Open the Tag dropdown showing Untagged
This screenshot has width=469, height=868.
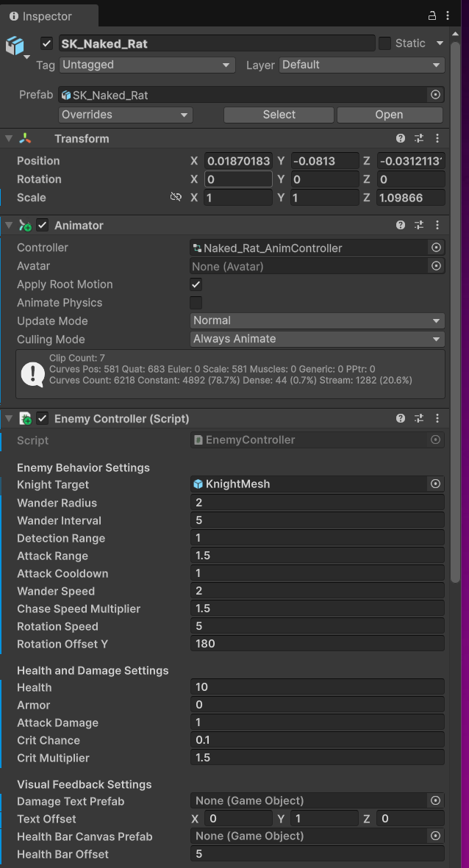[x=146, y=65]
